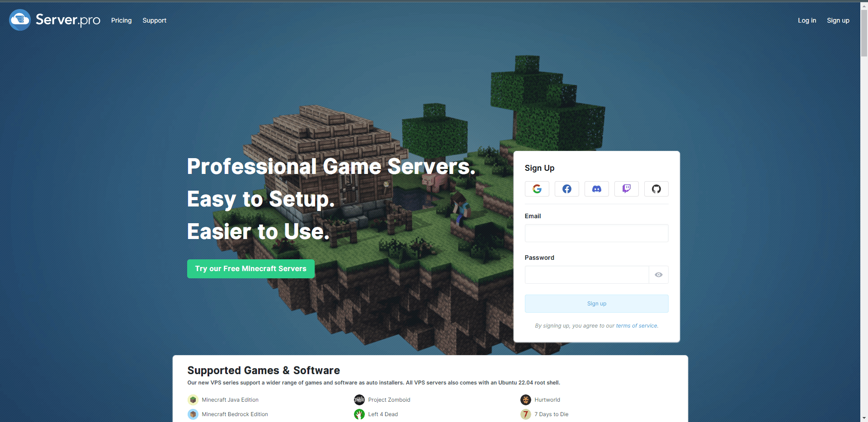Click the Server.pro cloud logo icon
868x422 pixels.
20,20
